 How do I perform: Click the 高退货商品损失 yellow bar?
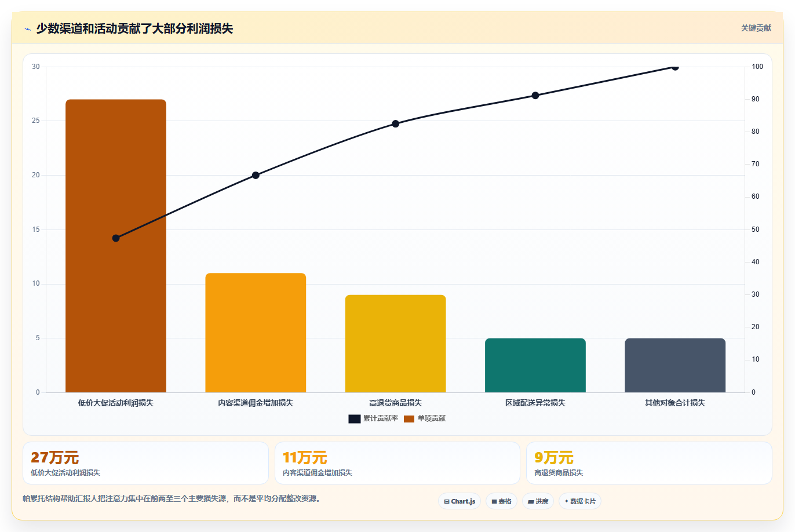point(396,344)
